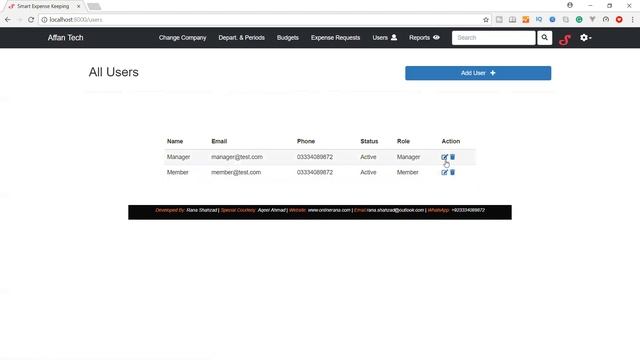Open the Chrome profile icon
This screenshot has width=640, height=360.
[x=570, y=5]
